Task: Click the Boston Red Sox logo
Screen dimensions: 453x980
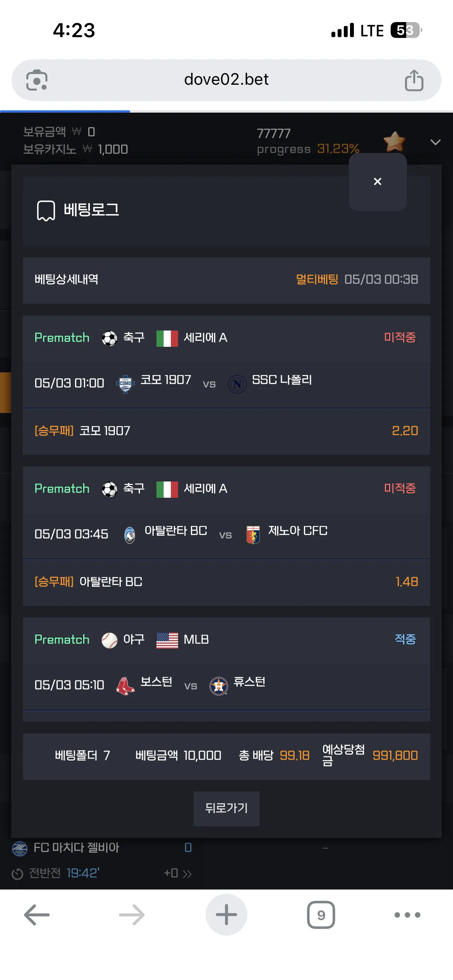Action: tap(125, 686)
